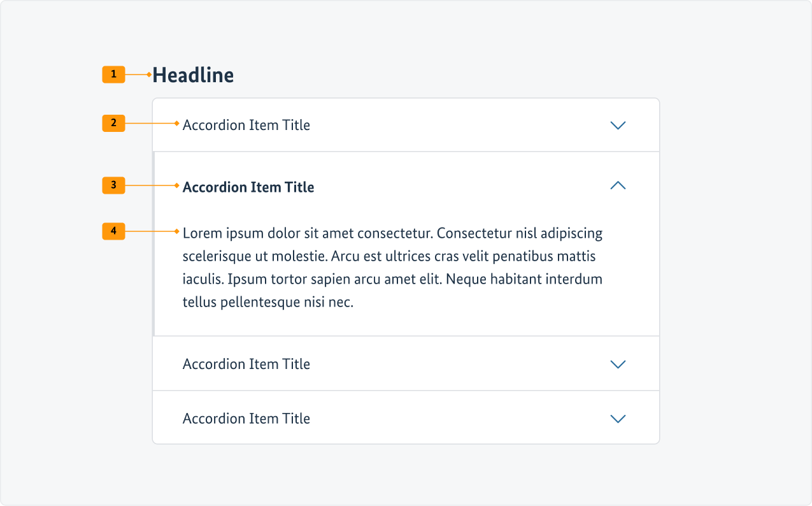The height and width of the screenshot is (506, 812).
Task: Click the last body line "tellus pellentesque nisi nec."
Action: click(267, 303)
